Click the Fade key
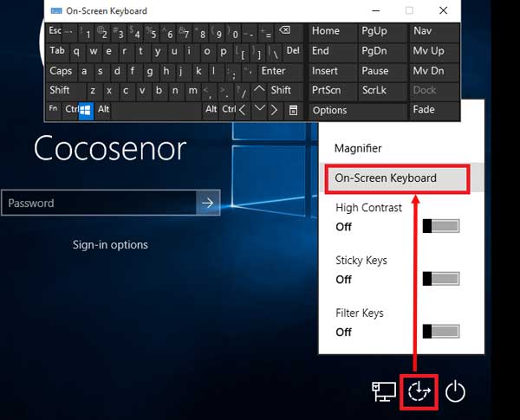The height and width of the screenshot is (420, 520). (x=434, y=110)
